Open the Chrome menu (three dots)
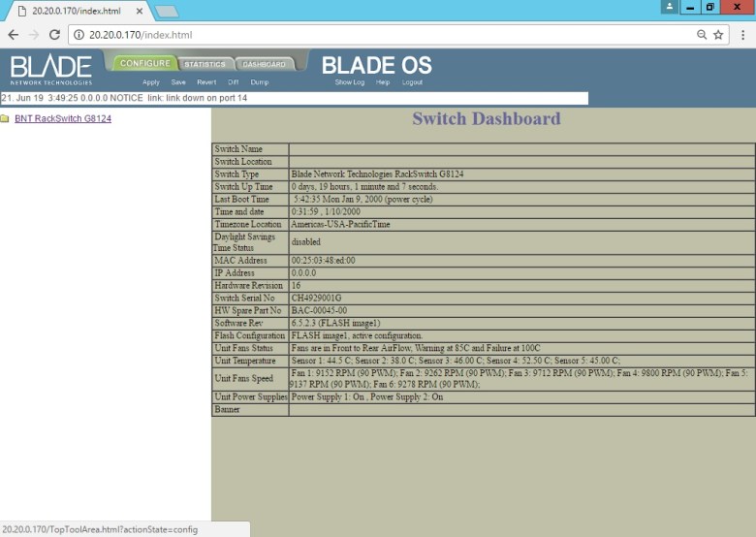Image resolution: width=756 pixels, height=537 pixels. click(741, 34)
